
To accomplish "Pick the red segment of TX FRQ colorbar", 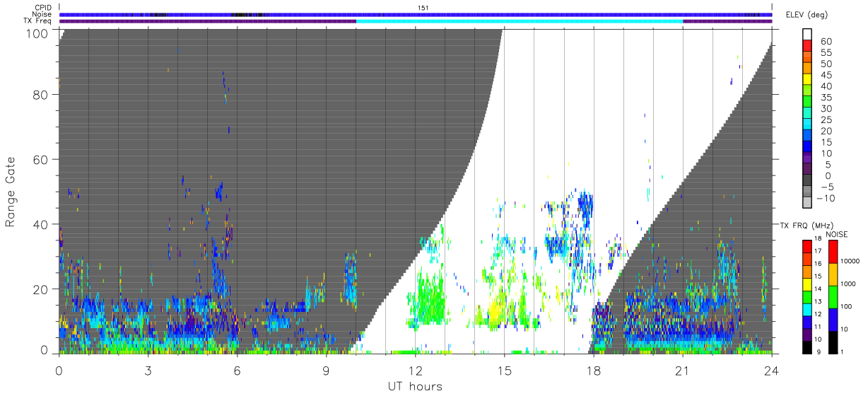I will pyautogui.click(x=807, y=245).
